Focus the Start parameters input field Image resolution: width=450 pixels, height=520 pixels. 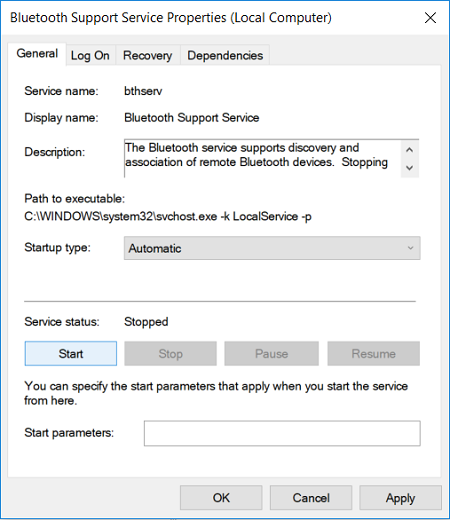pyautogui.click(x=282, y=433)
